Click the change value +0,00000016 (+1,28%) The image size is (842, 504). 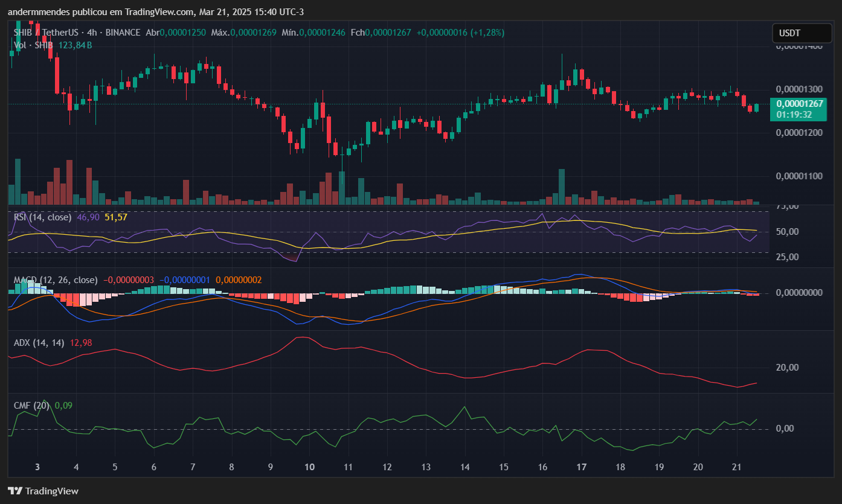460,33
